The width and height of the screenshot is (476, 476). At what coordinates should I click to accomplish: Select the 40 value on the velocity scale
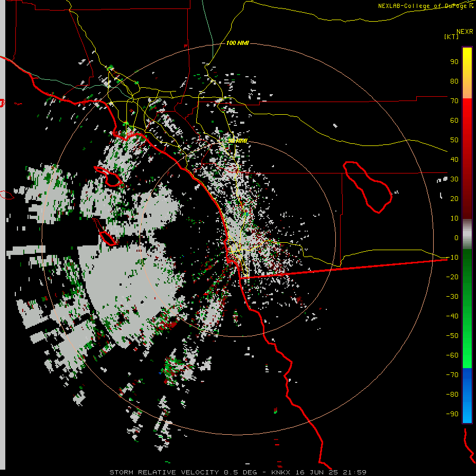(454, 160)
